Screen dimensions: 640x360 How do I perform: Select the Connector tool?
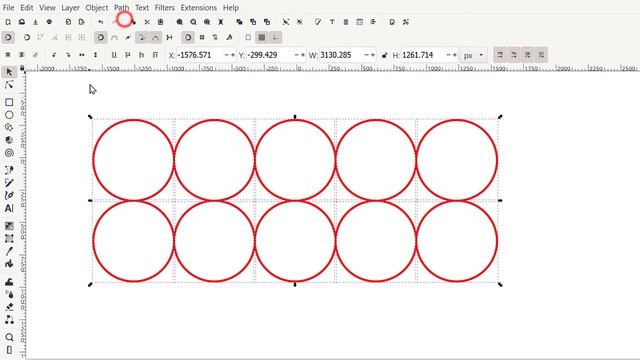(9, 320)
